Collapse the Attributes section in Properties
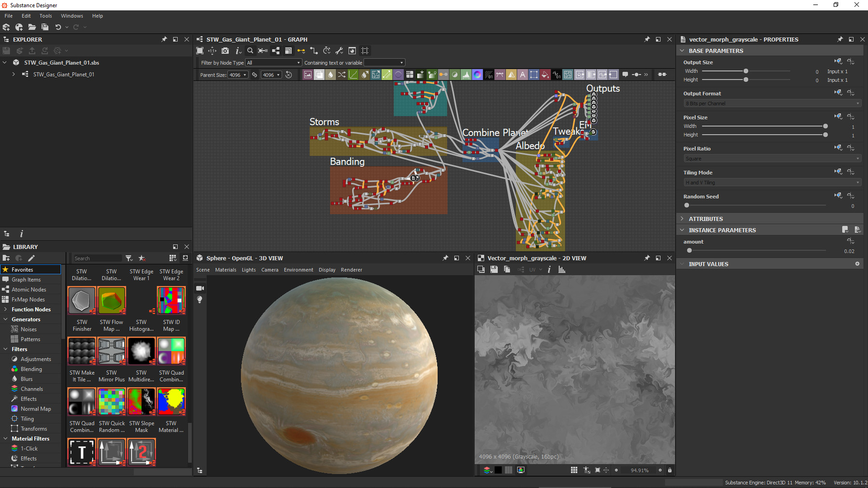The height and width of the screenshot is (488, 868). [682, 219]
